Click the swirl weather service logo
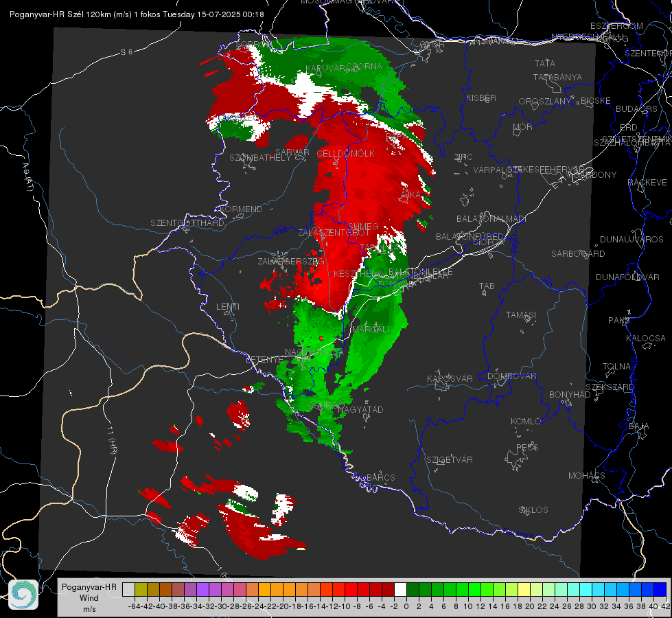This screenshot has width=672, height=618. [23, 595]
